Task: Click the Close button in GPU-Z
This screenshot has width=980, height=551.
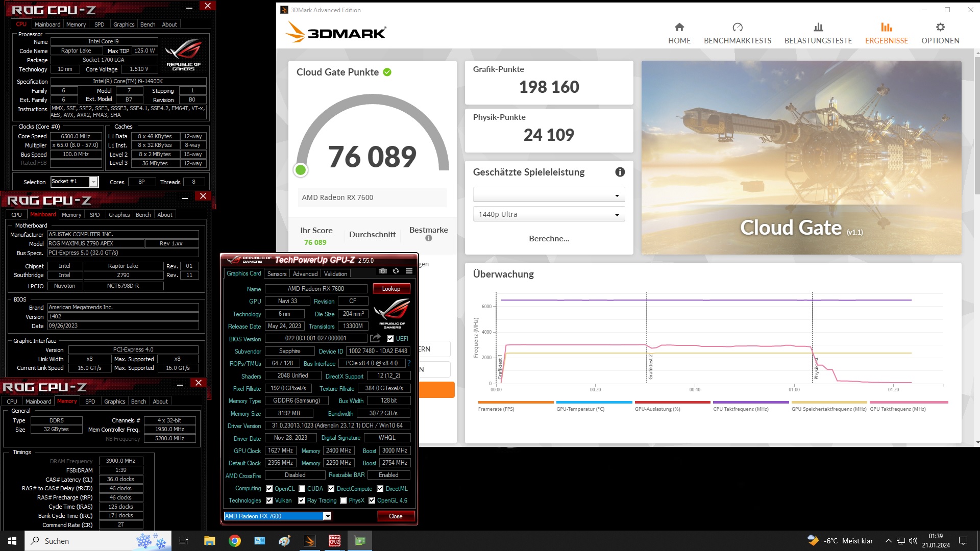Action: point(396,516)
